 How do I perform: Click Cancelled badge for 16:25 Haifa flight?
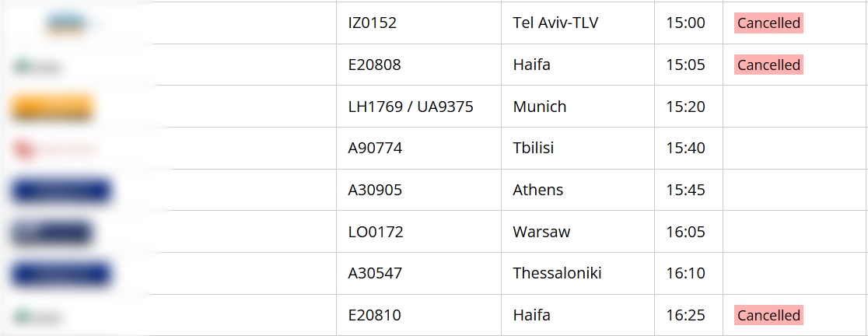pos(768,315)
